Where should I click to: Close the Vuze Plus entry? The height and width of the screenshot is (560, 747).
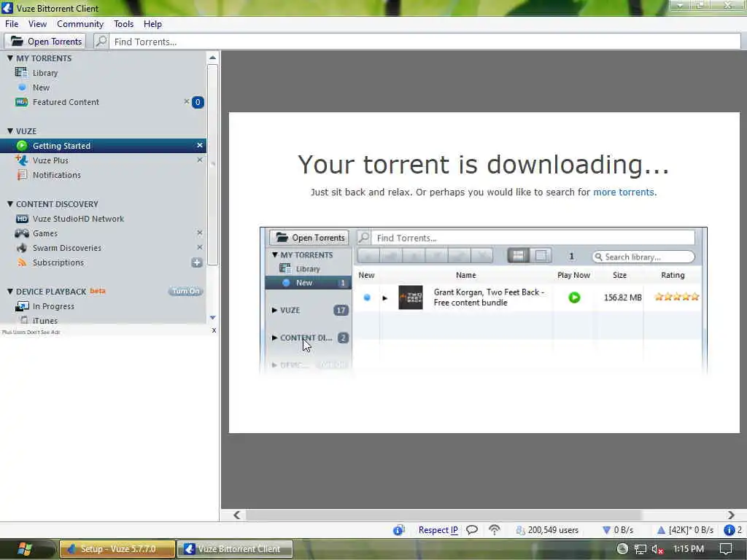pos(200,160)
